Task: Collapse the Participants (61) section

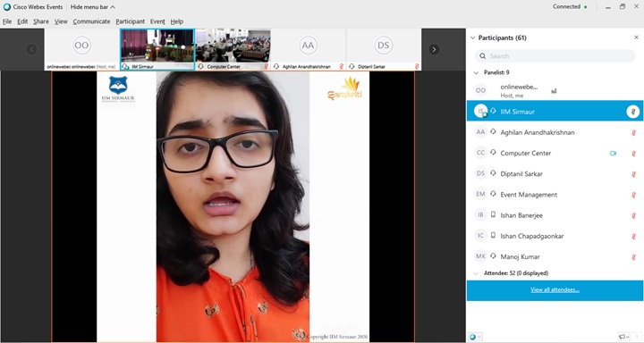Action: pyautogui.click(x=473, y=38)
